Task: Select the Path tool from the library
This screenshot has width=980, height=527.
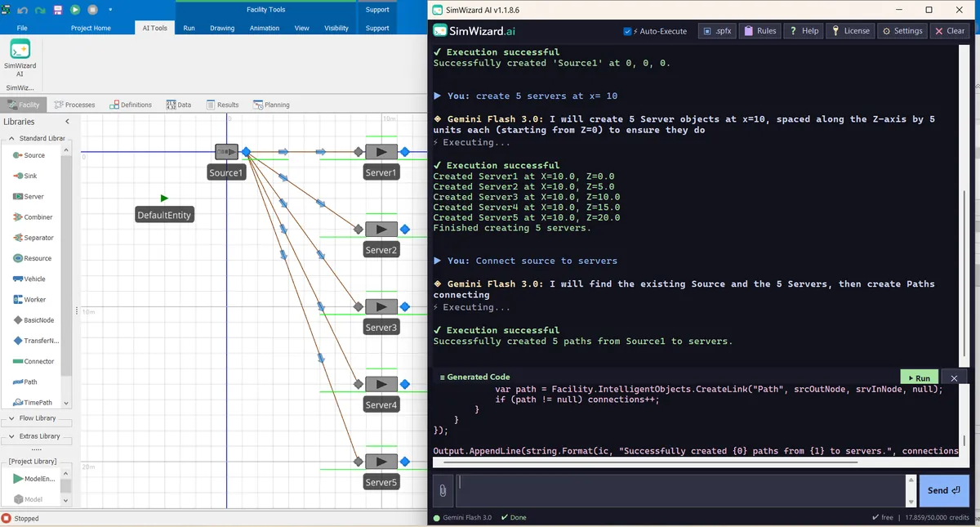Action: (28, 382)
